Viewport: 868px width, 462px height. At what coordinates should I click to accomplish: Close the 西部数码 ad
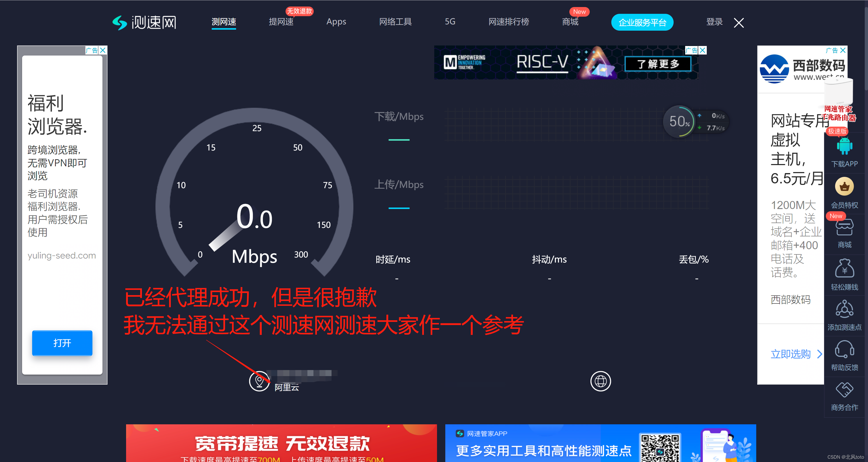[x=843, y=50]
